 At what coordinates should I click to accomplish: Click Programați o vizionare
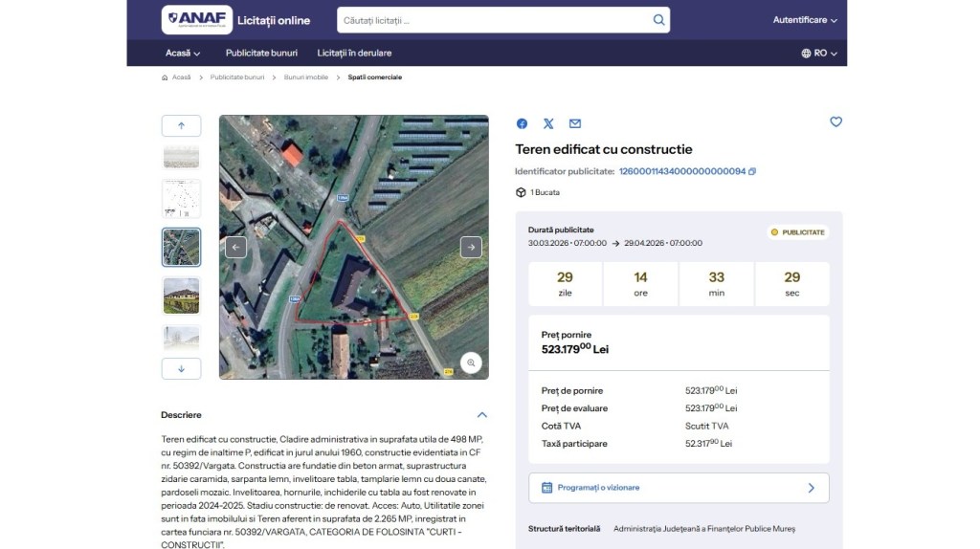click(x=679, y=488)
